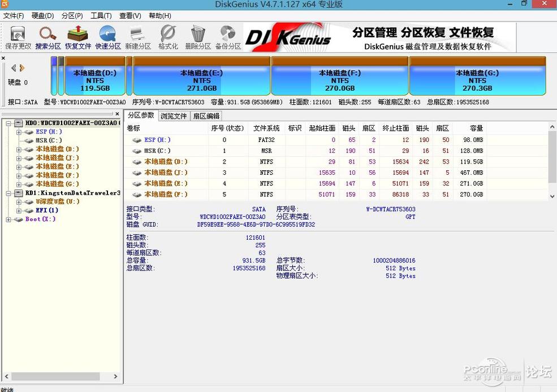
Task: Click the G: 270.3GB block in disk map
Action: (x=477, y=76)
